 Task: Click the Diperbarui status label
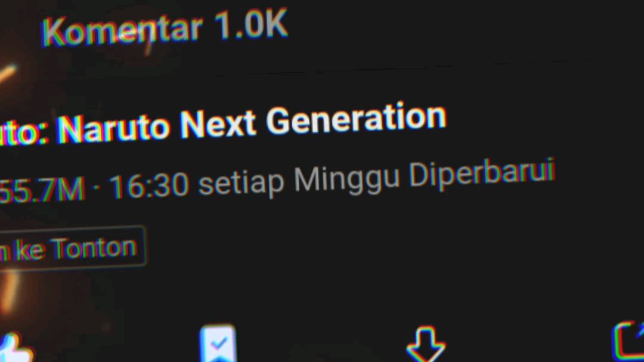click(x=482, y=174)
